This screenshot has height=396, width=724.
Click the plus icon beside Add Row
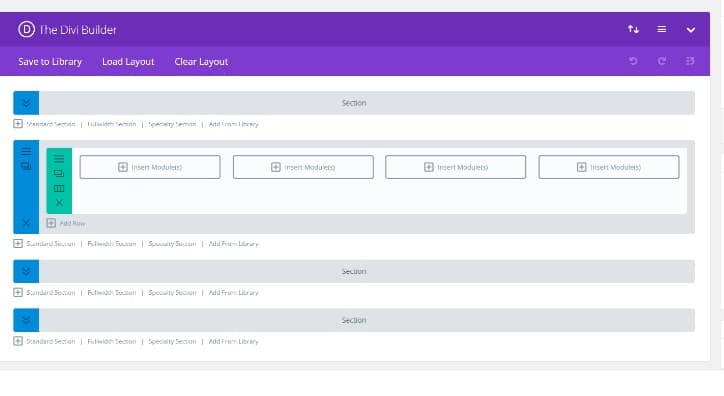(x=51, y=223)
